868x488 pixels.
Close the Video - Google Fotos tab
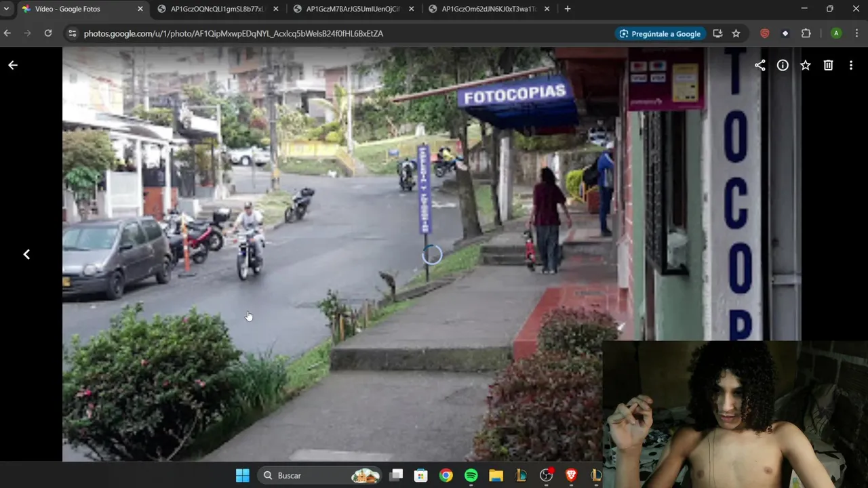[x=140, y=9]
